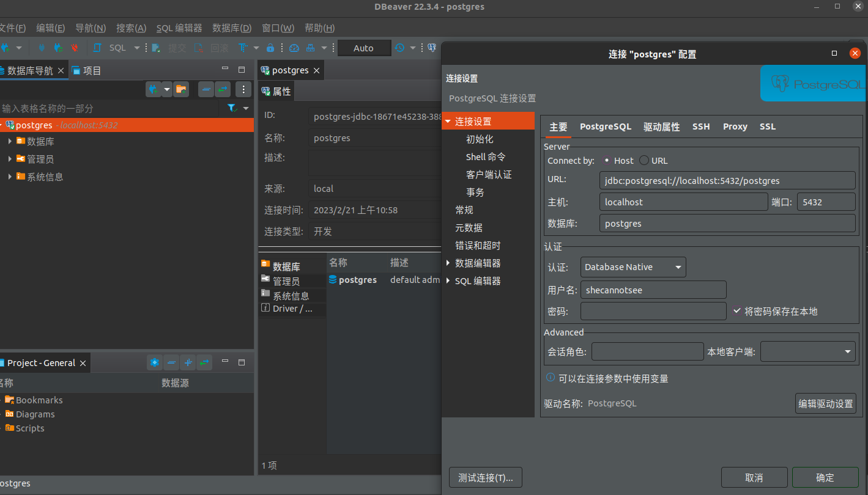Screen dimensions: 868x495
Task: Click link-with-editor arrows in database navigator
Action: [223, 89]
